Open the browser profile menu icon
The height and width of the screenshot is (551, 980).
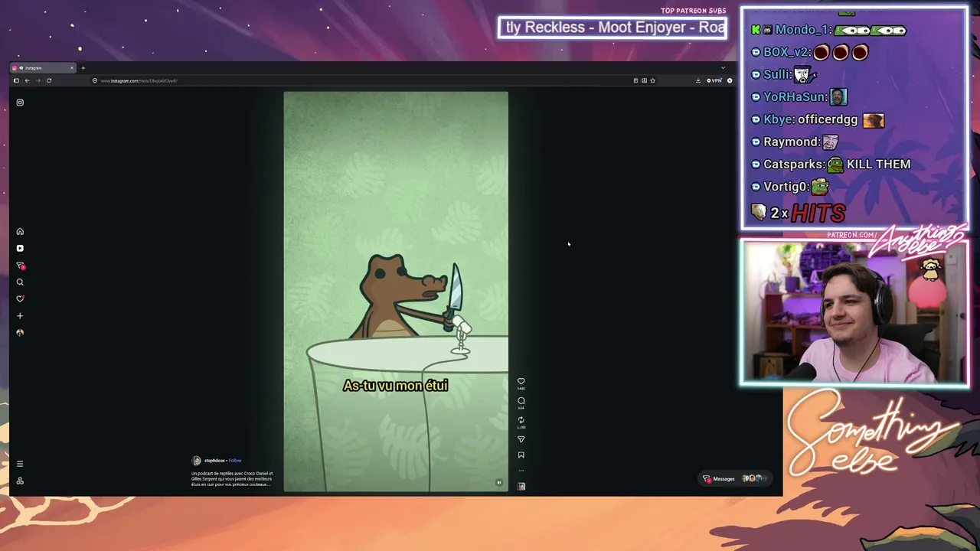[x=730, y=80]
